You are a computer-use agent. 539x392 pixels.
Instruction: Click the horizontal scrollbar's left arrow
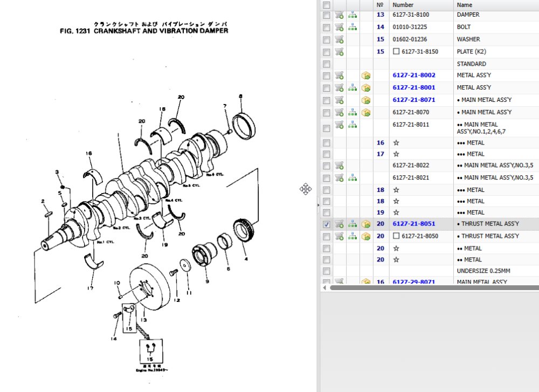tap(324, 287)
